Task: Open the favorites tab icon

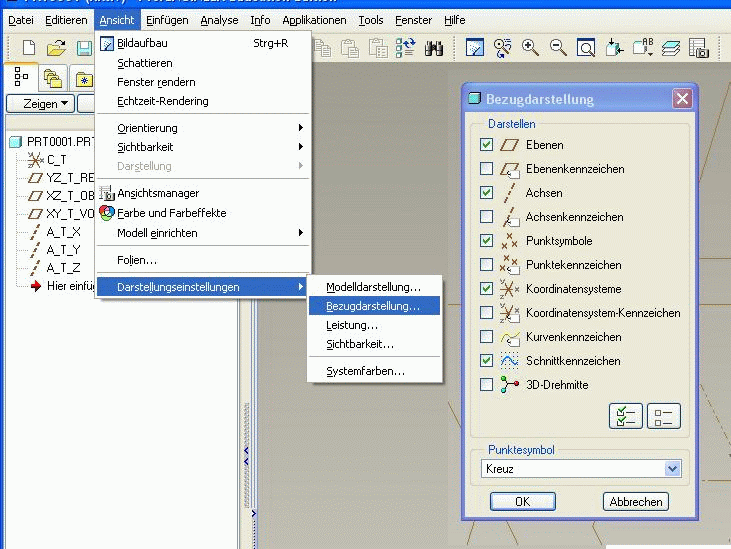Action: [x=84, y=80]
